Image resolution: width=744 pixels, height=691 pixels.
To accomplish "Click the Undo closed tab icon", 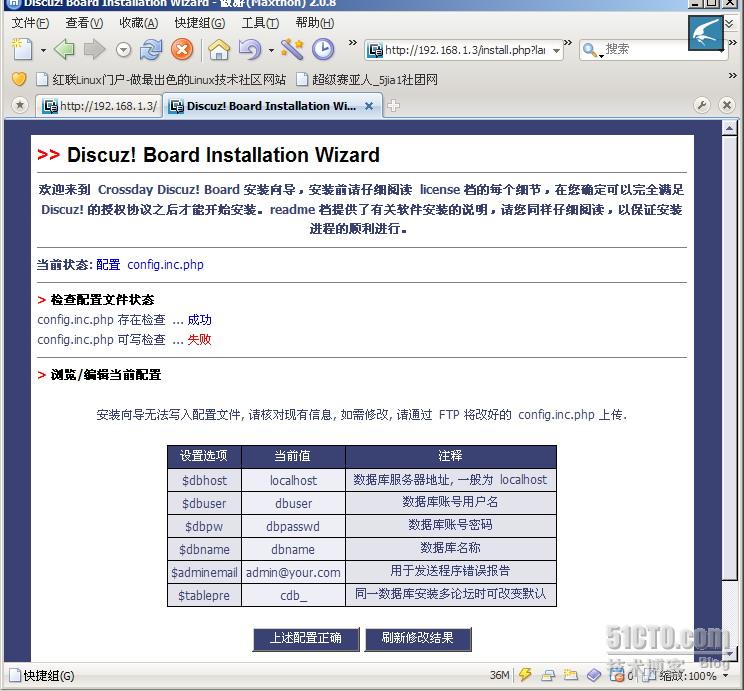I will 250,49.
